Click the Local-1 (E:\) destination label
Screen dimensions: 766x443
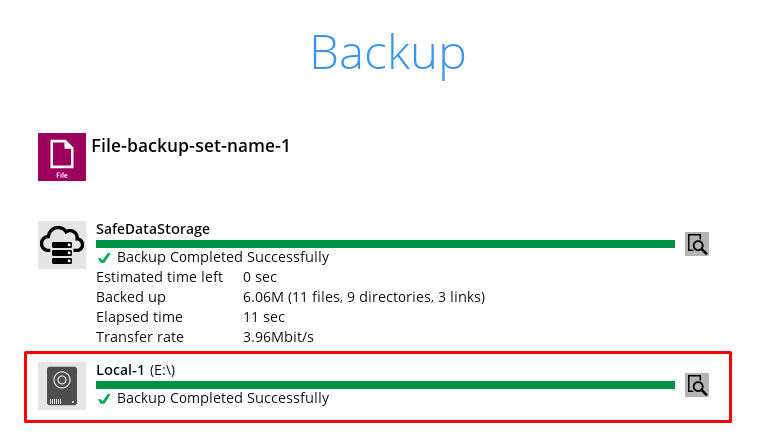coord(136,370)
